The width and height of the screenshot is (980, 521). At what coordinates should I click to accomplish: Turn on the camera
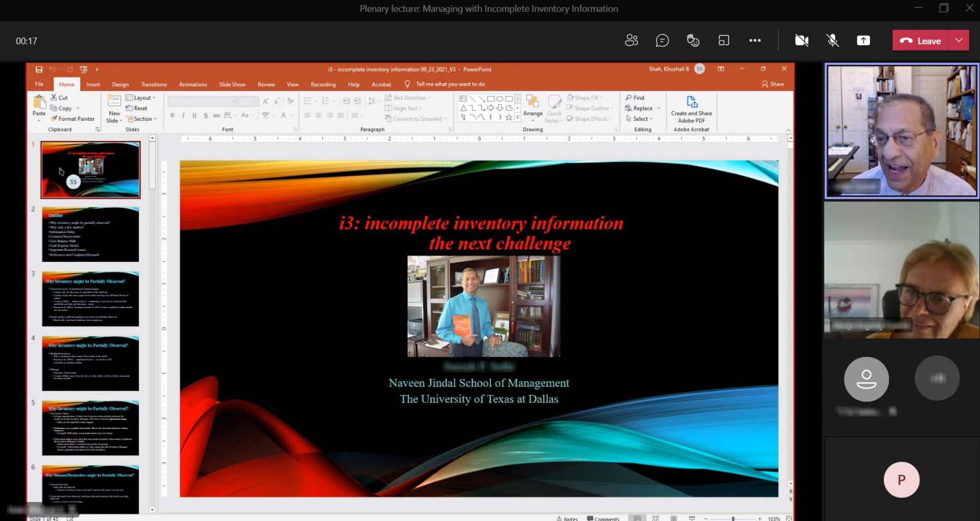tap(801, 40)
